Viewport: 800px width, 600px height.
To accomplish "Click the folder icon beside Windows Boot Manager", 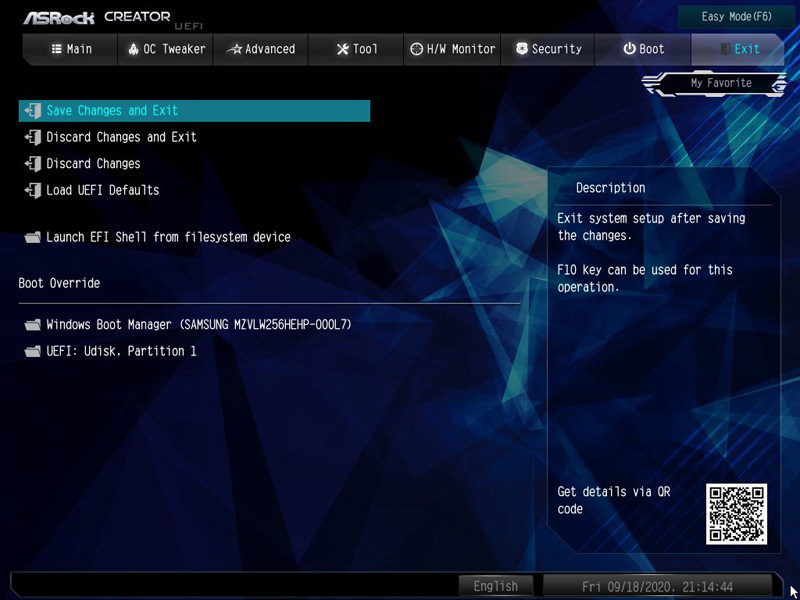I will tap(33, 324).
